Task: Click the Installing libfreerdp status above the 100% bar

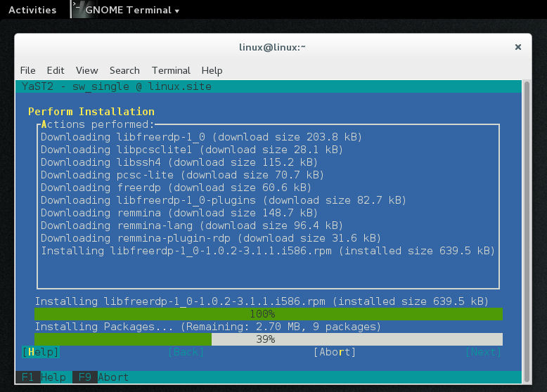Action: pos(262,301)
